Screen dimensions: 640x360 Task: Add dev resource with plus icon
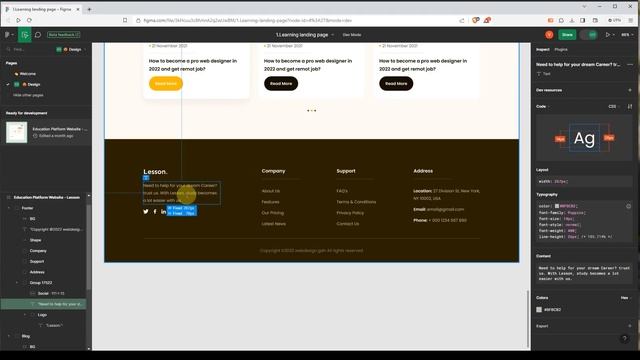click(629, 90)
